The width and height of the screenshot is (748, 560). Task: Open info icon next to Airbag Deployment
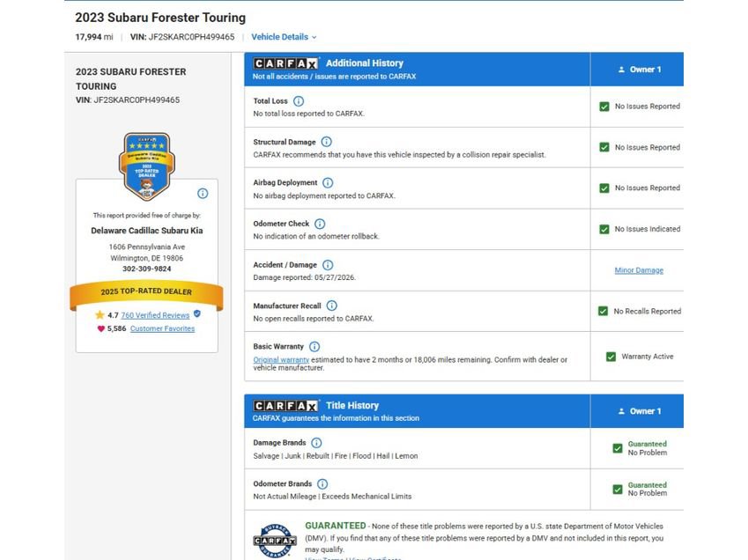click(x=328, y=182)
